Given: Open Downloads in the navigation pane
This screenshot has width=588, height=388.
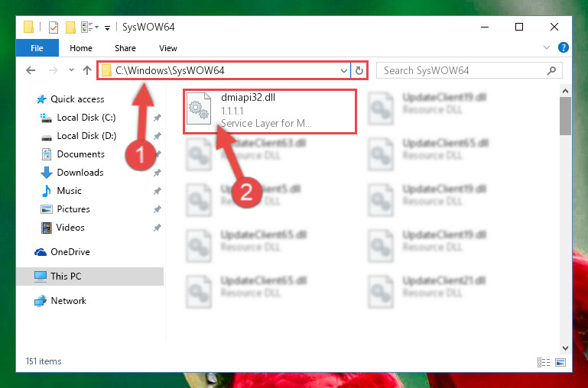Looking at the screenshot, I should tap(72, 173).
